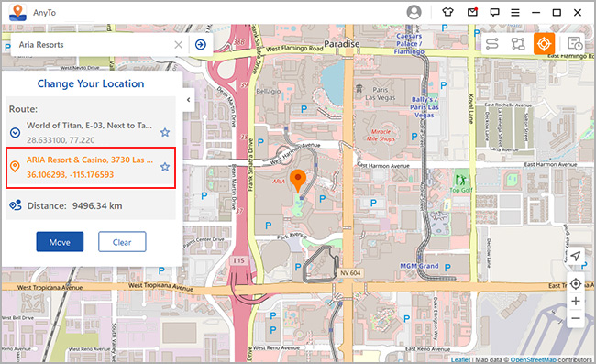Click the Bally's / Paris Las Vegas label
This screenshot has height=364, width=596.
[x=425, y=107]
